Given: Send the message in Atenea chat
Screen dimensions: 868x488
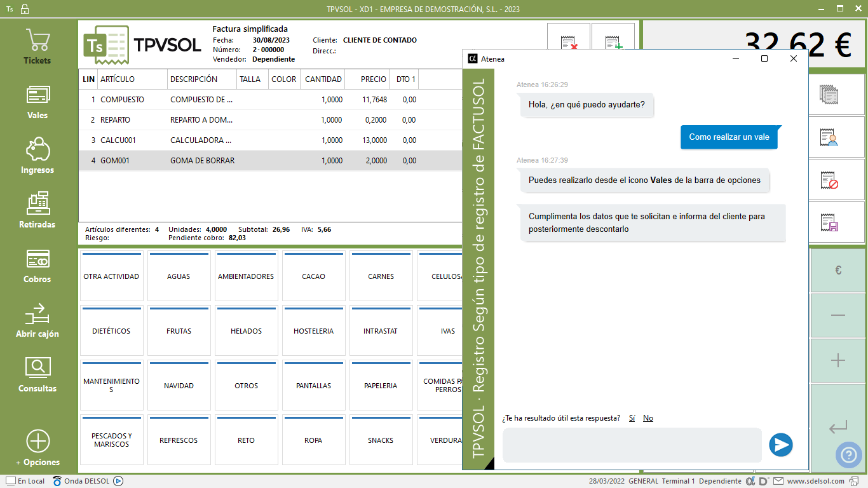Looking at the screenshot, I should [x=780, y=445].
